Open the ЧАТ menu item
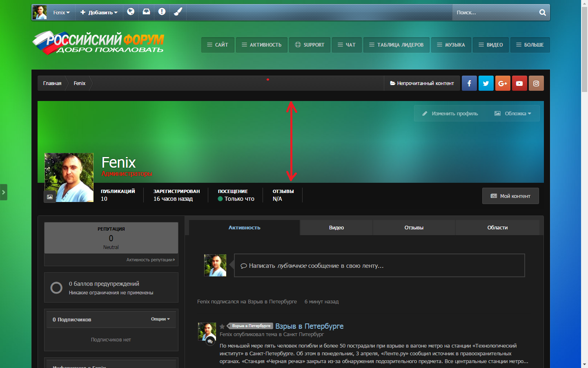This screenshot has height=368, width=588. pyautogui.click(x=347, y=45)
